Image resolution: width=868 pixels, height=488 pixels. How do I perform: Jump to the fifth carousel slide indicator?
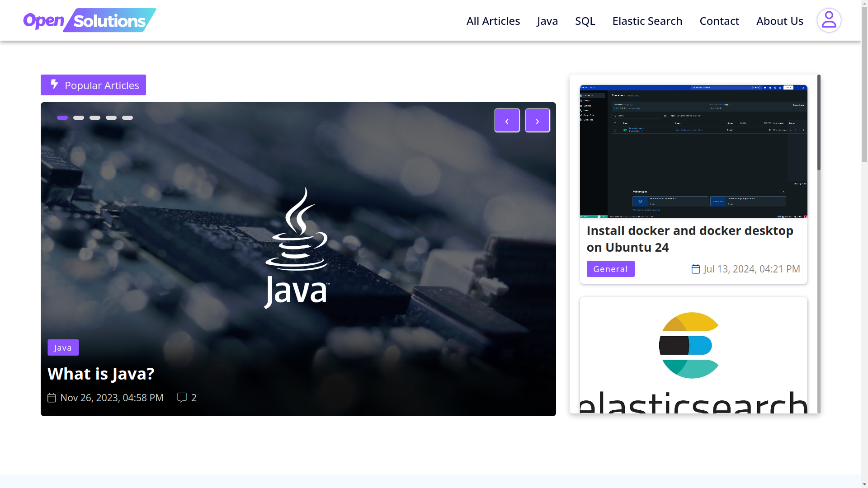click(x=127, y=118)
